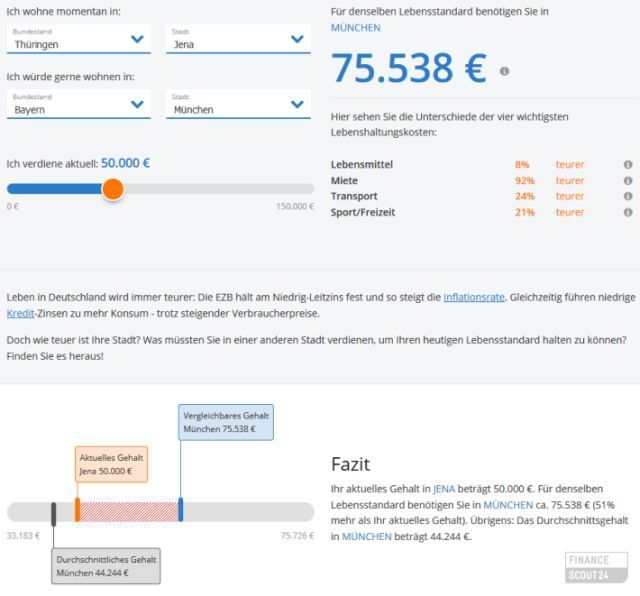Click the 'Lebensmittel' row label
This screenshot has width=640, height=596.
pos(362,165)
